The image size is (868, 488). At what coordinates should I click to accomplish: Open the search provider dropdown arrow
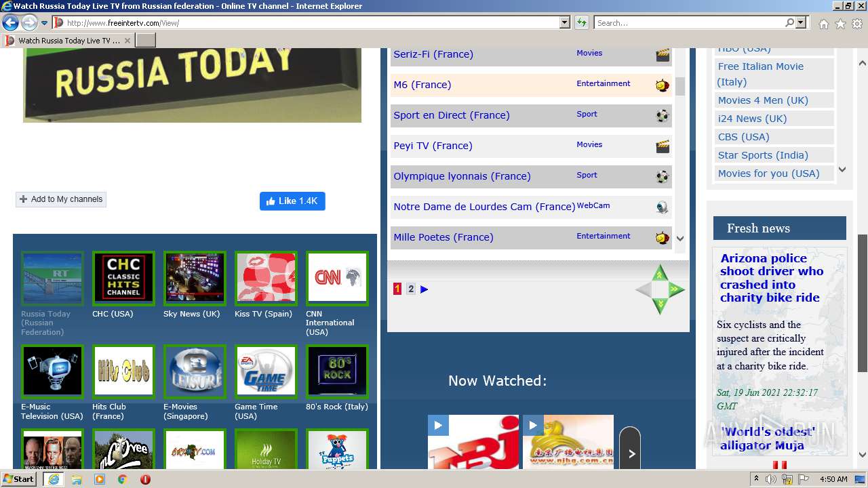click(x=801, y=23)
